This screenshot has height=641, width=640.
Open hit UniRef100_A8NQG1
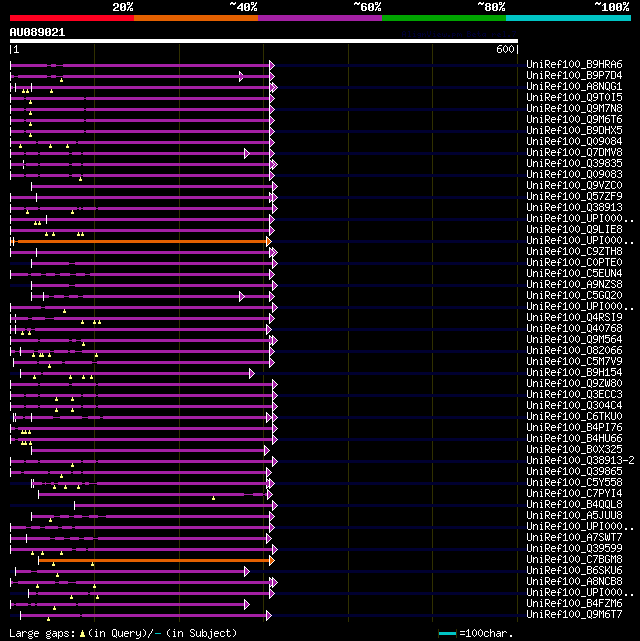click(574, 87)
